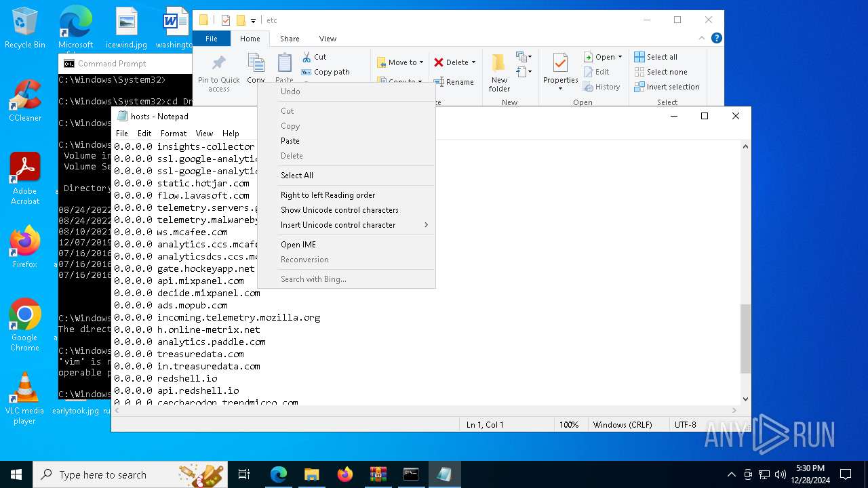Select the Adobe Acrobat desktop icon
The image size is (868, 488).
25,178
